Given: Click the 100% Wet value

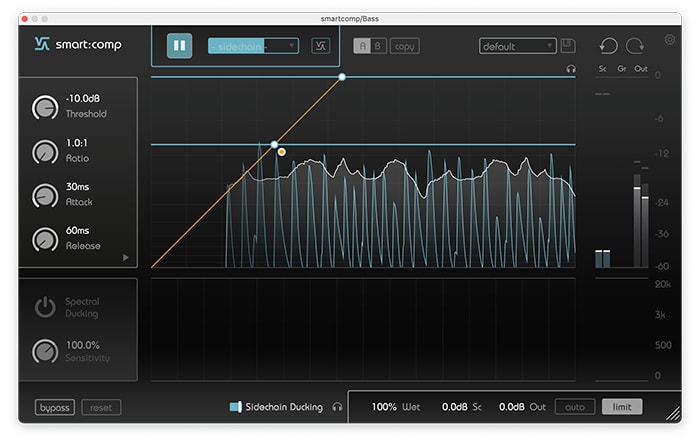Looking at the screenshot, I should click(384, 407).
